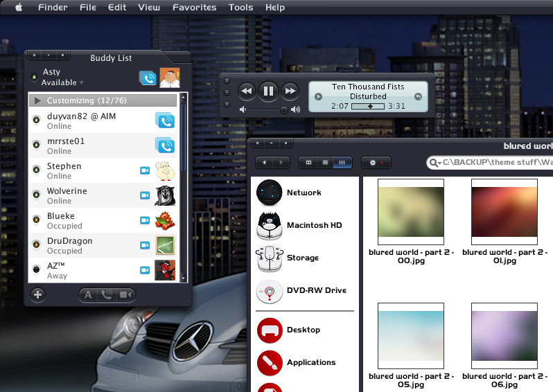Pause the playing song
Viewport: 553px width, 392px height.
click(x=268, y=91)
